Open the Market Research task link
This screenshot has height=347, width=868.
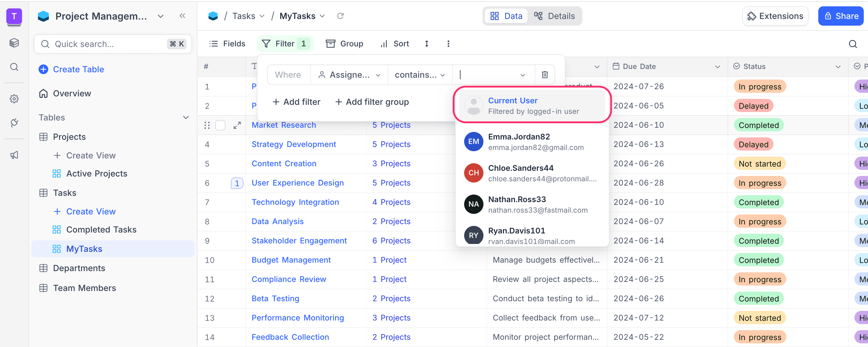284,125
